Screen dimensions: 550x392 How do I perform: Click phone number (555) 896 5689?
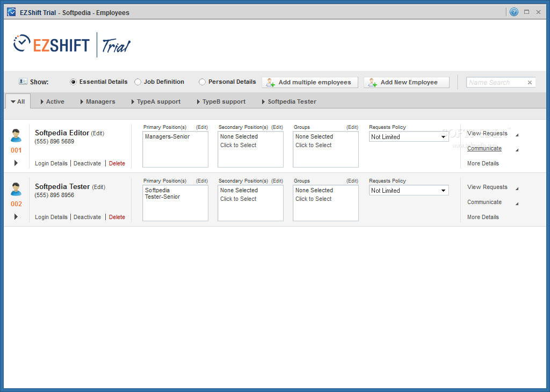54,141
